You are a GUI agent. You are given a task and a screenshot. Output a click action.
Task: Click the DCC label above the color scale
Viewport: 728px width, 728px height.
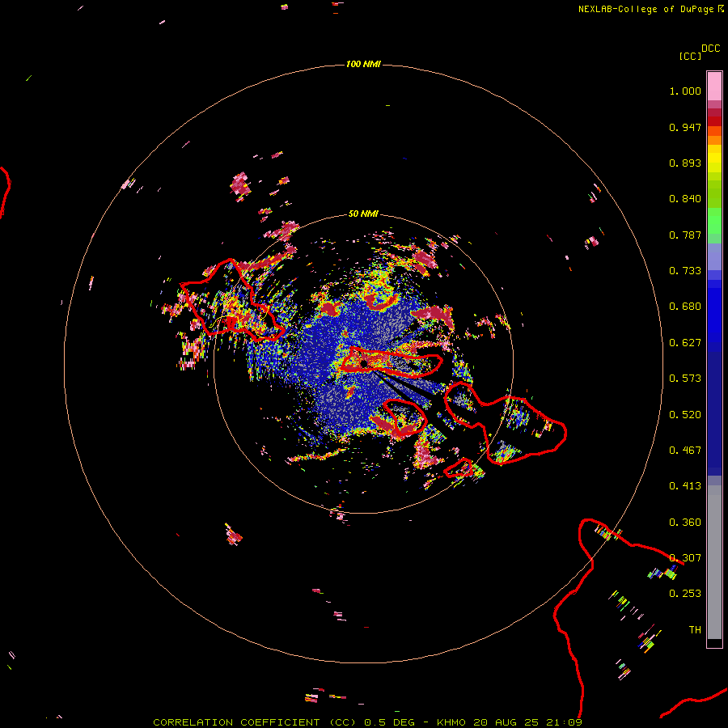[x=711, y=49]
